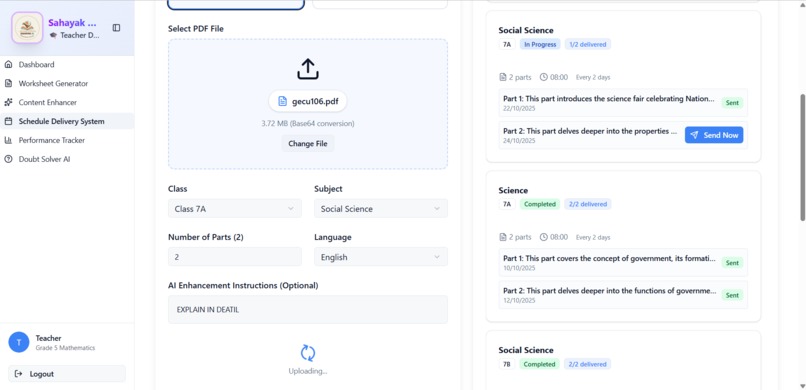Image resolution: width=806 pixels, height=390 pixels.
Task: Click the Content Enhancer sparkle icon
Action: tap(8, 102)
